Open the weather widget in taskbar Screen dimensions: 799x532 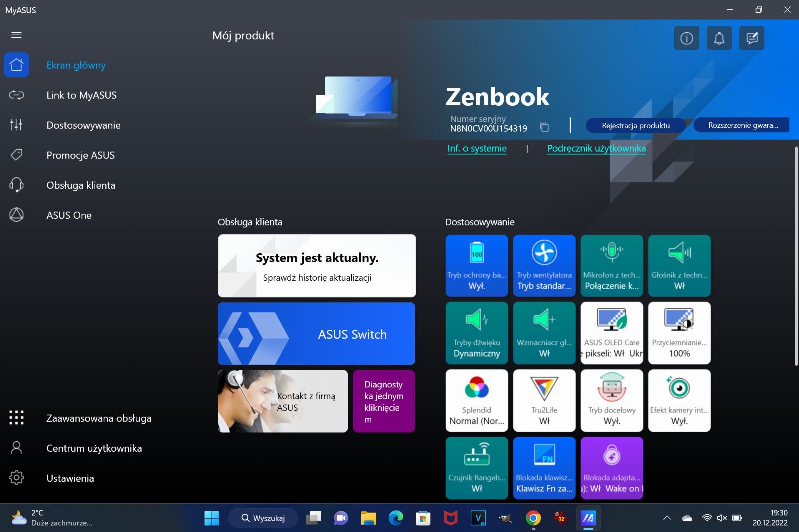[51, 518]
